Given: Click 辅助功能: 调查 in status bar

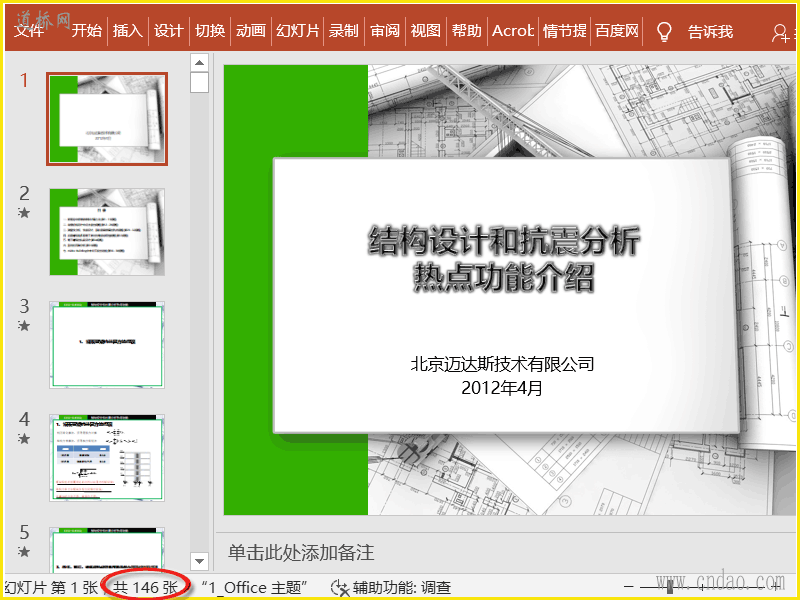Looking at the screenshot, I should click(402, 588).
